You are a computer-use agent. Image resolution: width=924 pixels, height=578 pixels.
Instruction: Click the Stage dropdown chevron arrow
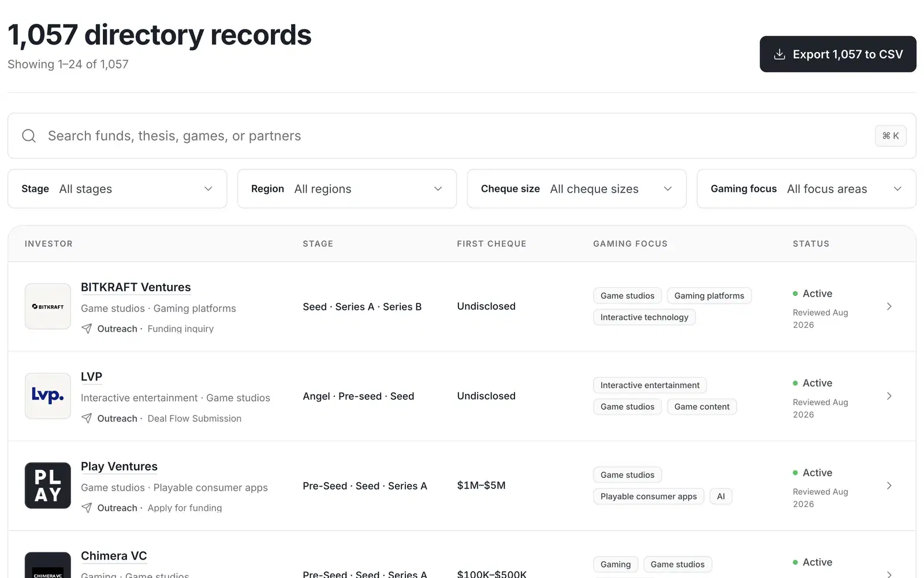coord(208,189)
